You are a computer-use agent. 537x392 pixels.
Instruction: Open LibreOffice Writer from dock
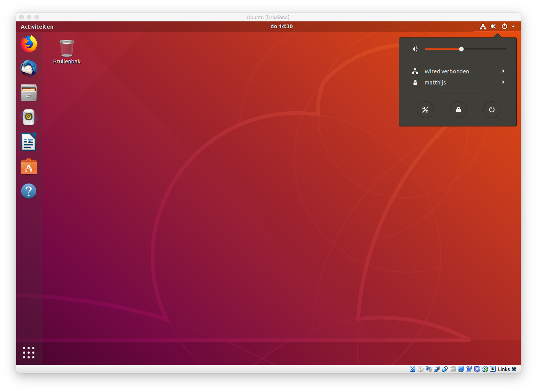[29, 142]
